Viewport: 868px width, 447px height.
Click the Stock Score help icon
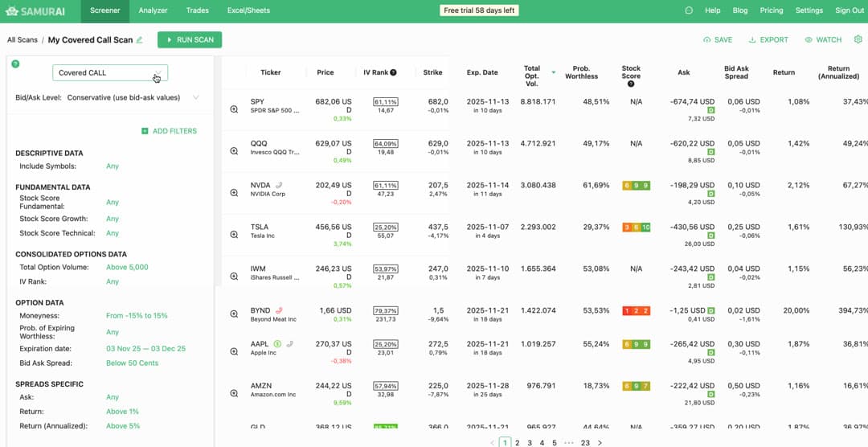pyautogui.click(x=631, y=84)
